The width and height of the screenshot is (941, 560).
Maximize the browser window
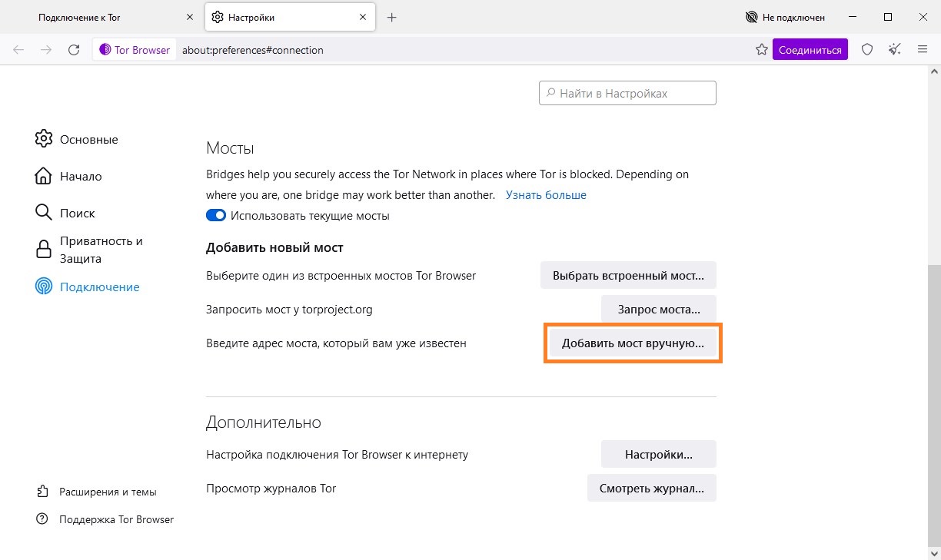(888, 17)
